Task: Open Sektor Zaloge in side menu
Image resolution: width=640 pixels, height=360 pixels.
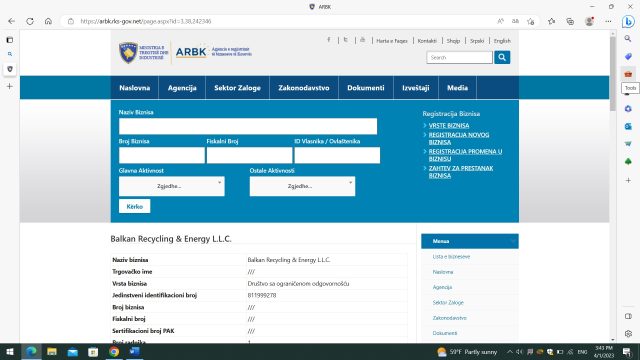Action: point(448,302)
